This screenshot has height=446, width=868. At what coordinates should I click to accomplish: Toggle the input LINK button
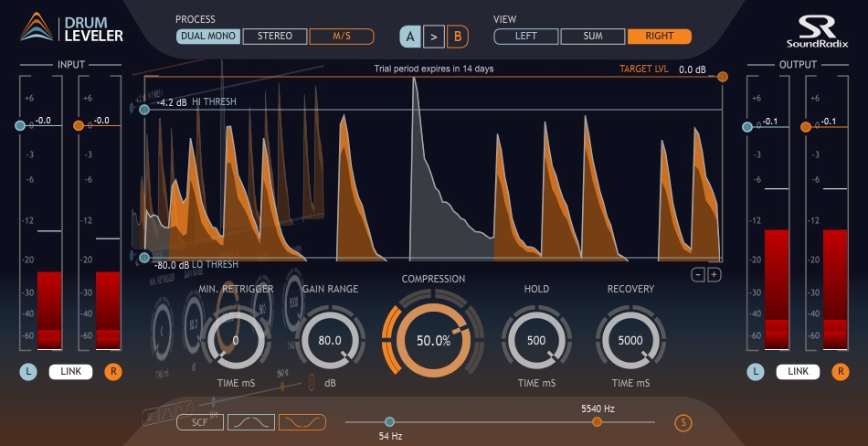click(69, 371)
